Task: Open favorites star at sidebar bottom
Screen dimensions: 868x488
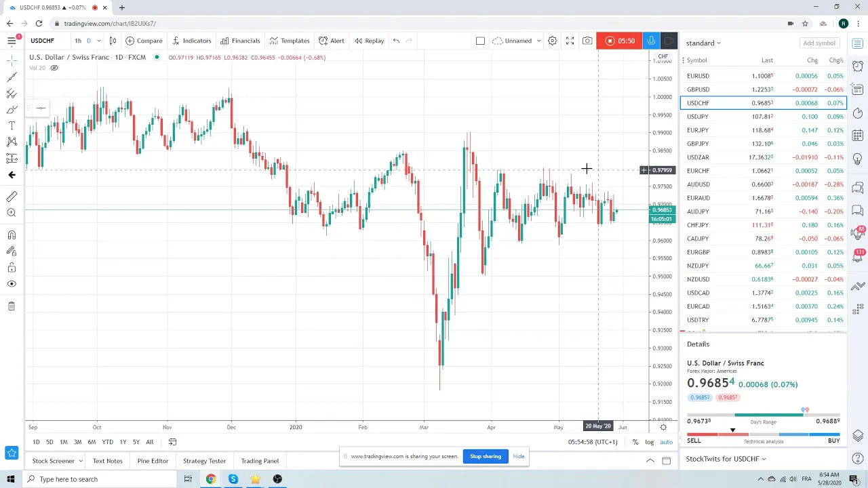Action: tap(12, 452)
